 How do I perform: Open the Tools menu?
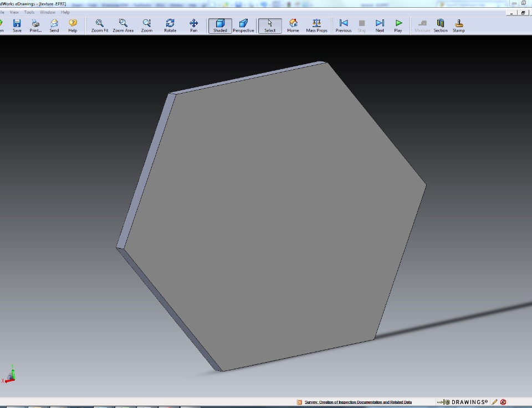[29, 12]
